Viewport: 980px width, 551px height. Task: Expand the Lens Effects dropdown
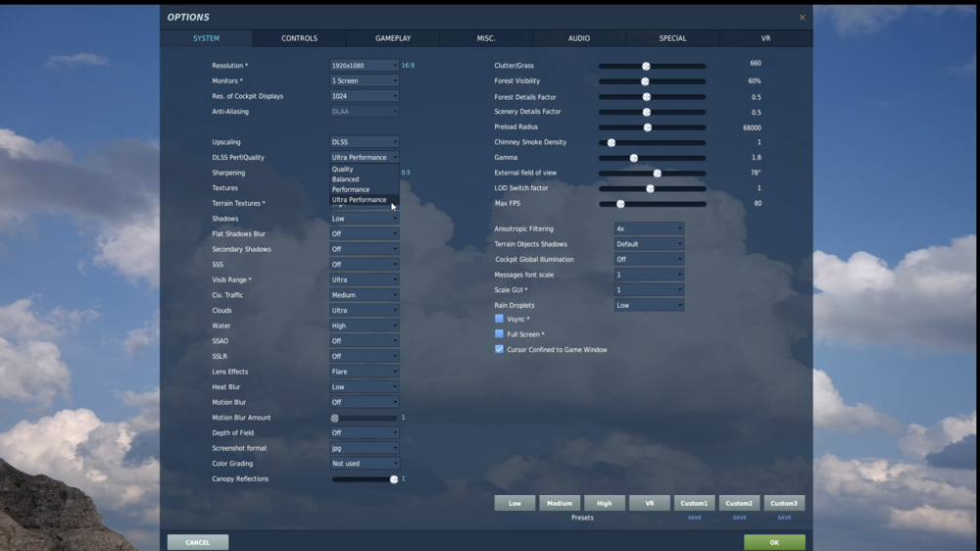click(x=365, y=372)
